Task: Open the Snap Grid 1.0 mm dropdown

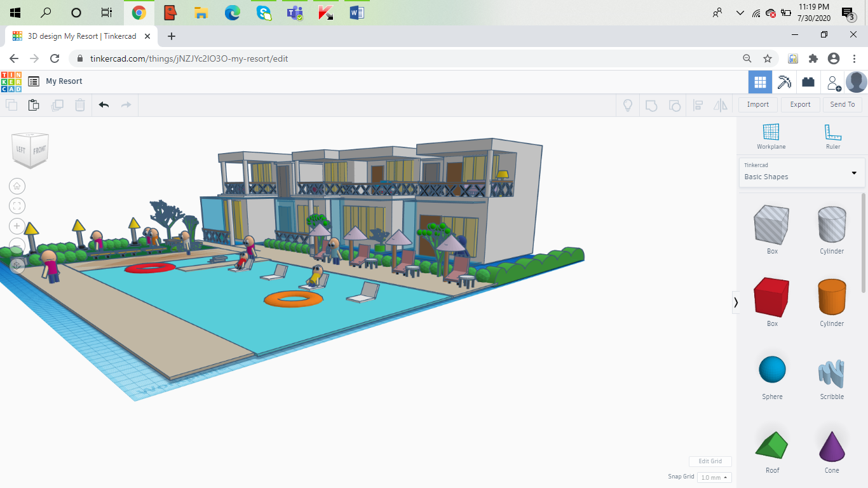Action: tap(714, 477)
